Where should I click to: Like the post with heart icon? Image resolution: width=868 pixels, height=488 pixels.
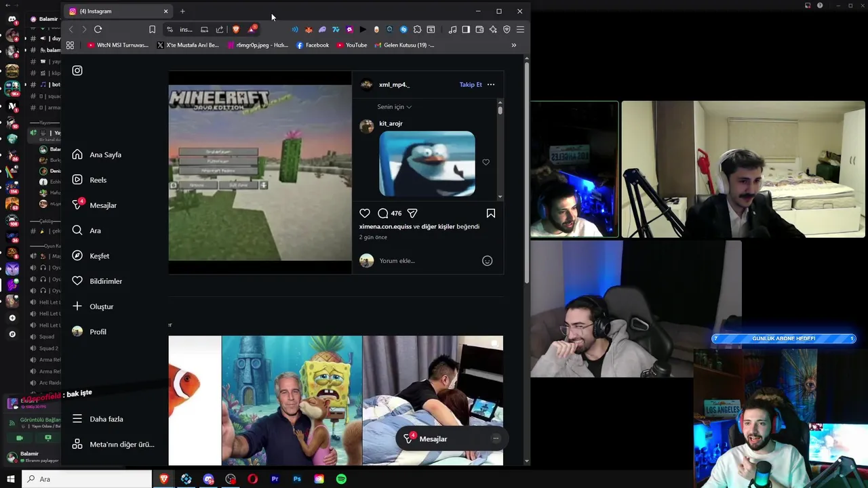(365, 213)
